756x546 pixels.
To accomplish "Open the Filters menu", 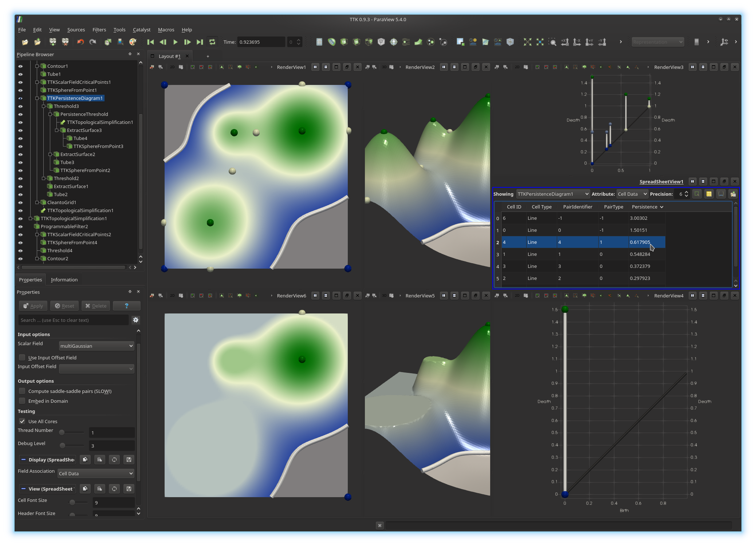I will pyautogui.click(x=99, y=30).
